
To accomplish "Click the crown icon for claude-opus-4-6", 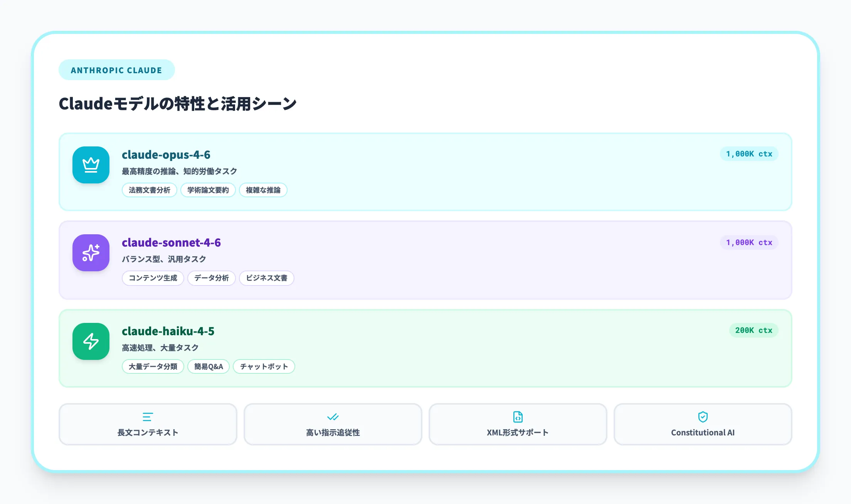I will click(91, 165).
